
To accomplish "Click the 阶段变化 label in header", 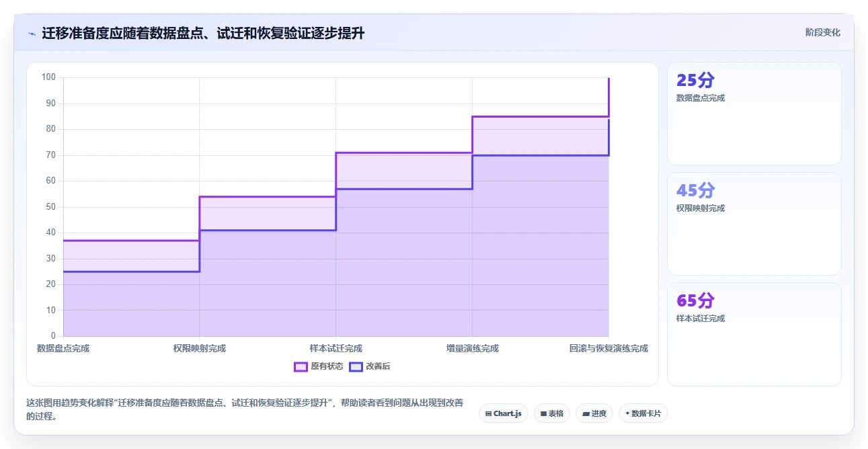I will tap(822, 32).
